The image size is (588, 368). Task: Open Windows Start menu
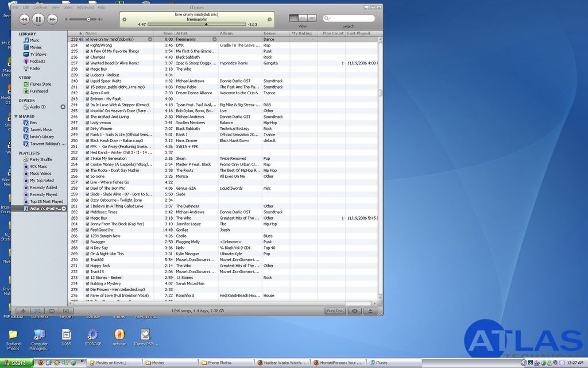[17, 363]
